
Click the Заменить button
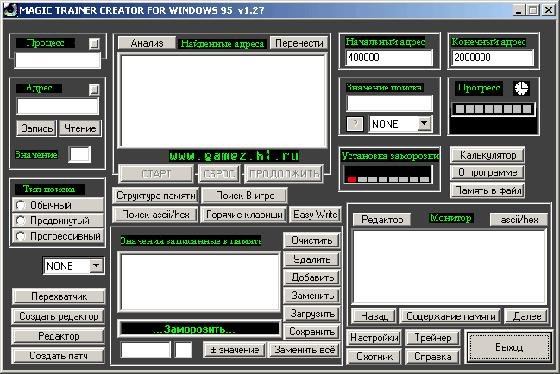click(311, 295)
